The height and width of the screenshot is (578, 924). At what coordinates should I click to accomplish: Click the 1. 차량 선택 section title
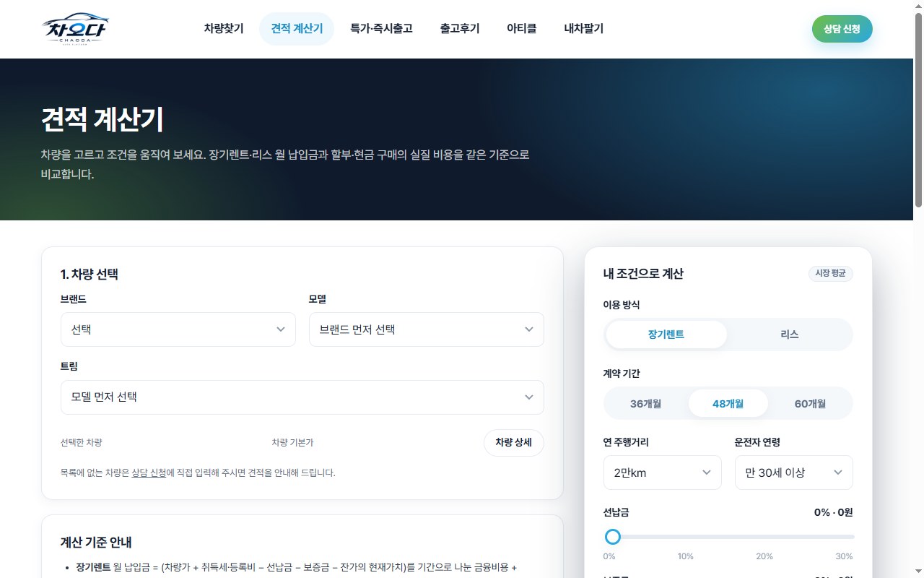(90, 275)
